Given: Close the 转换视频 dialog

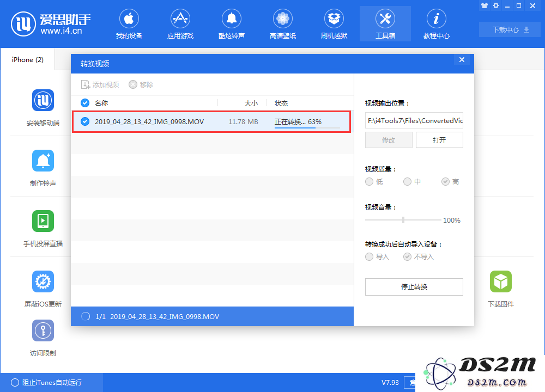Looking at the screenshot, I should coord(462,60).
